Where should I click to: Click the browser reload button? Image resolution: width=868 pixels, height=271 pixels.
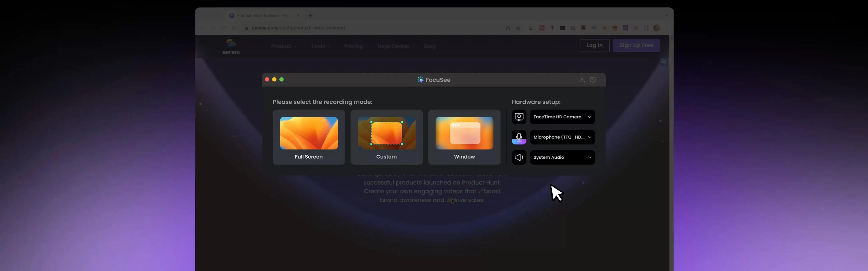(x=223, y=28)
